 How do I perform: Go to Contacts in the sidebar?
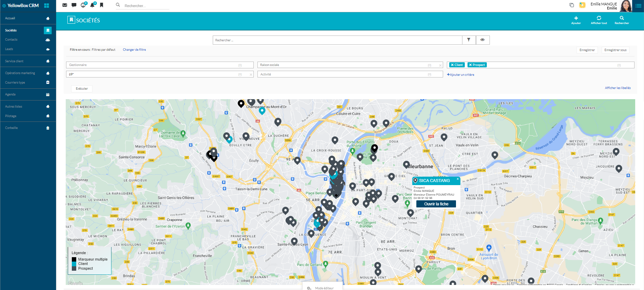[x=11, y=40]
